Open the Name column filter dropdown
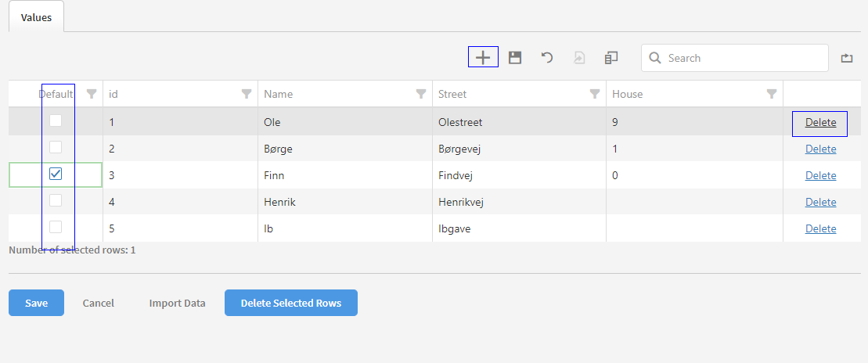Viewport: 868px width, 363px height. tap(421, 94)
